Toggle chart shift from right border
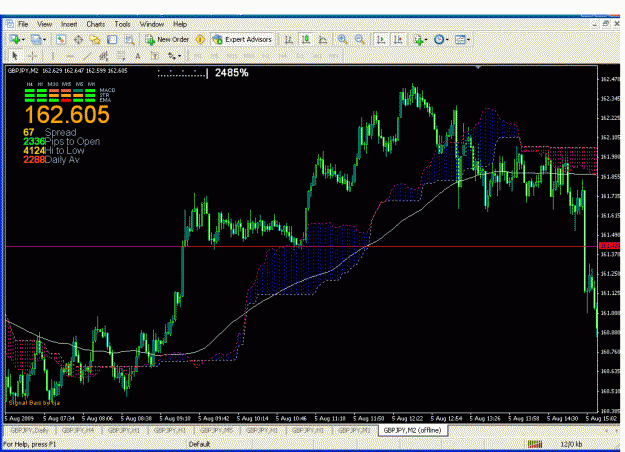 click(398, 39)
